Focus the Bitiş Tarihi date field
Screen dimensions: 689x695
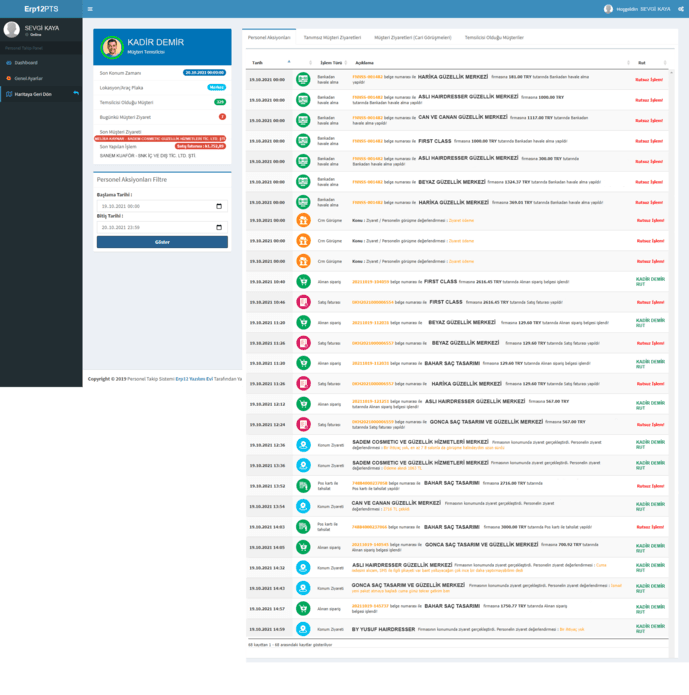(x=162, y=227)
